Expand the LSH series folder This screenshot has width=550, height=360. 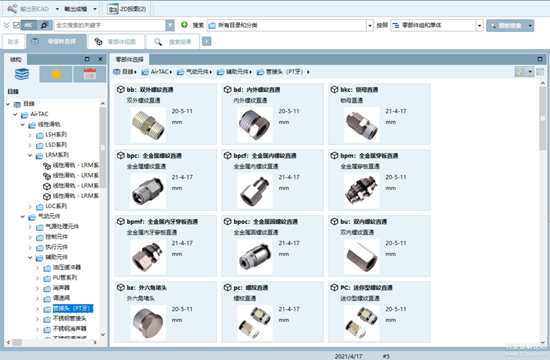(x=30, y=135)
